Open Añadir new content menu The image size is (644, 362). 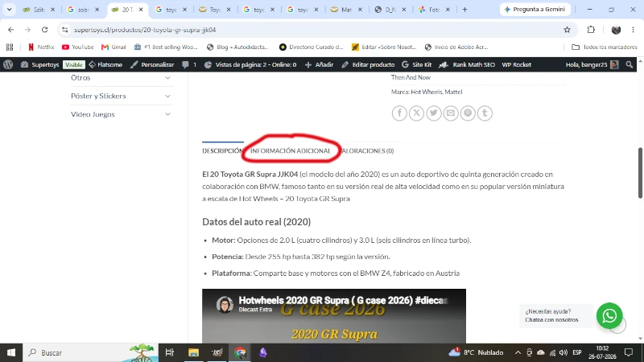tap(319, 64)
